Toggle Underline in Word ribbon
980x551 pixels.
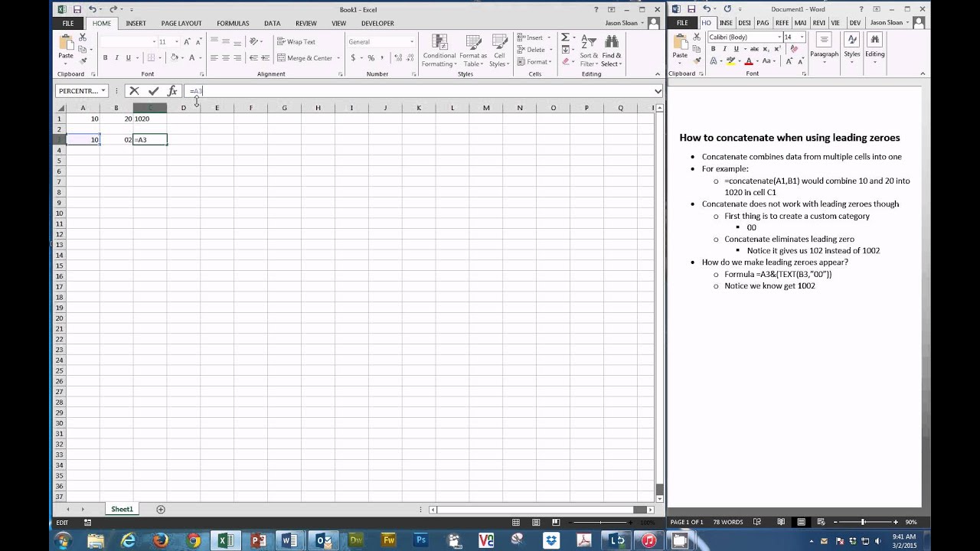(737, 49)
